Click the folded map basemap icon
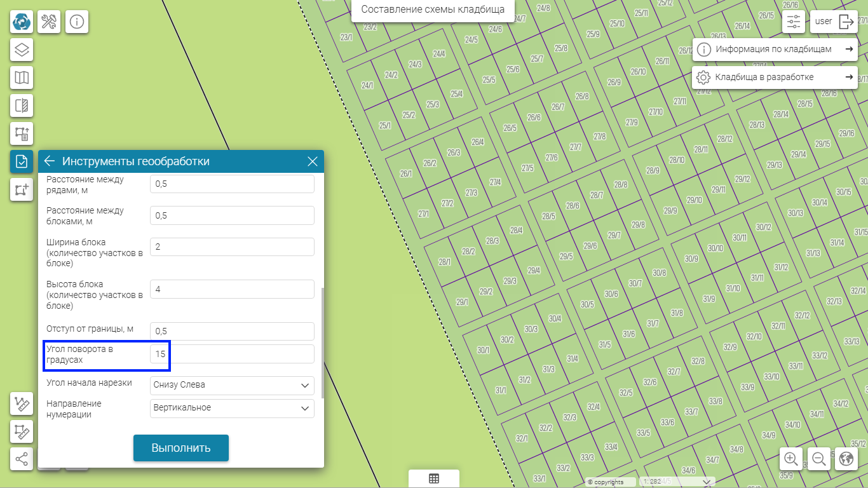 click(x=22, y=78)
